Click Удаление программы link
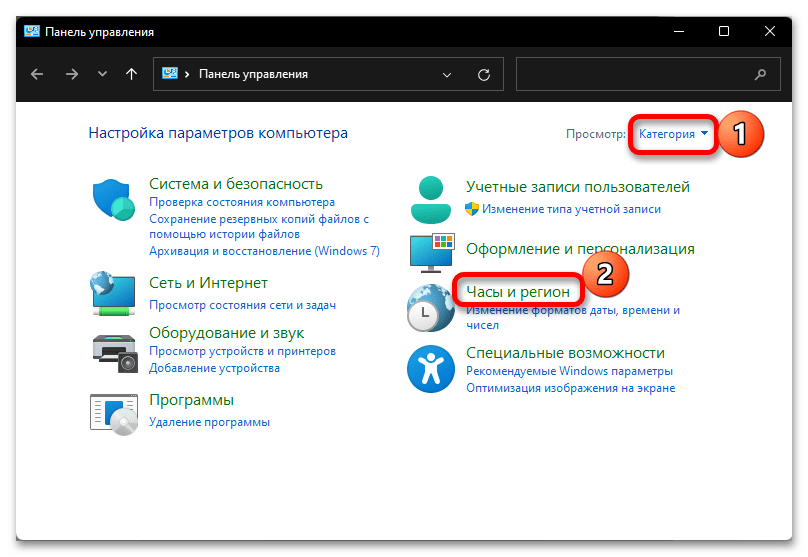The height and width of the screenshot is (557, 808). [209, 422]
